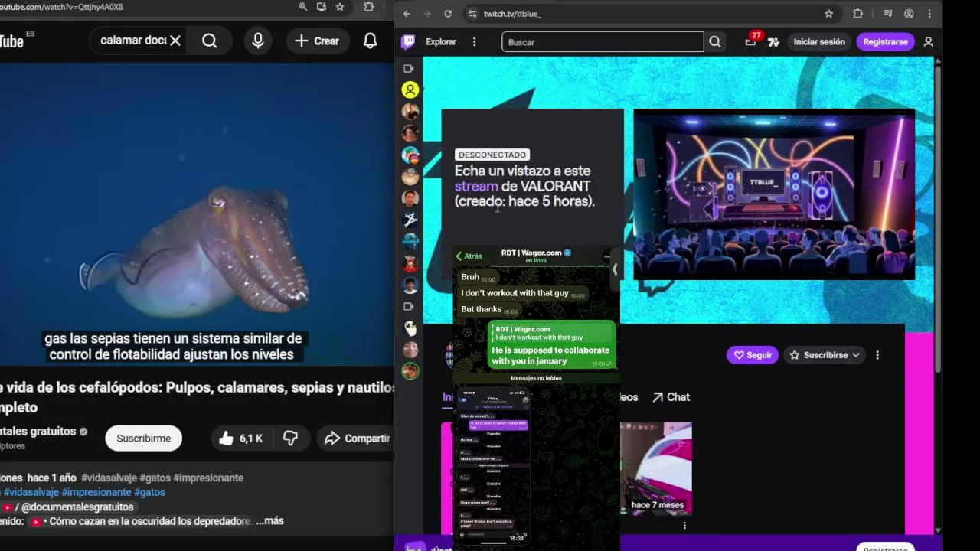Open extensions puzzle icon in Twitch window
This screenshot has width=980, height=551.
(x=857, y=14)
